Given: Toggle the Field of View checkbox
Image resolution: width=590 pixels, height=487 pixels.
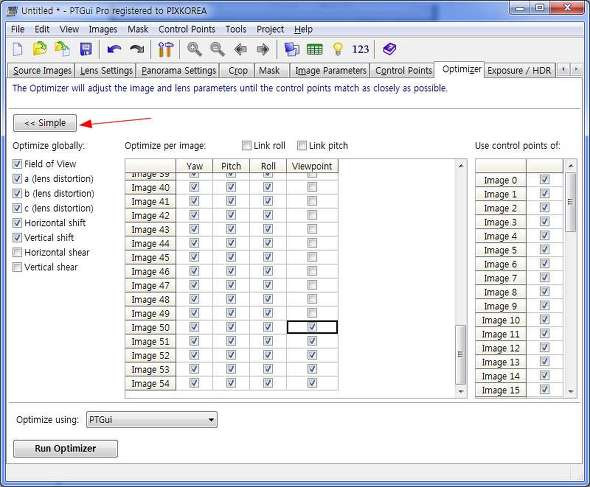Looking at the screenshot, I should point(17,164).
